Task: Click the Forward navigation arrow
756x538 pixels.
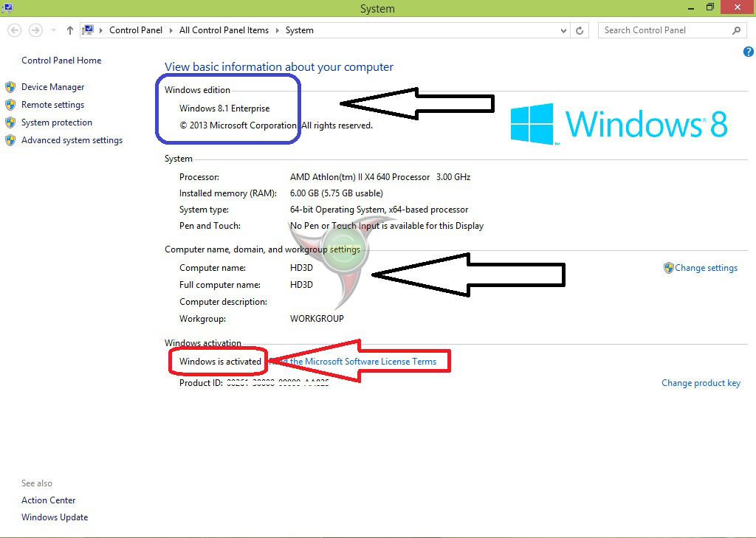Action: coord(35,30)
